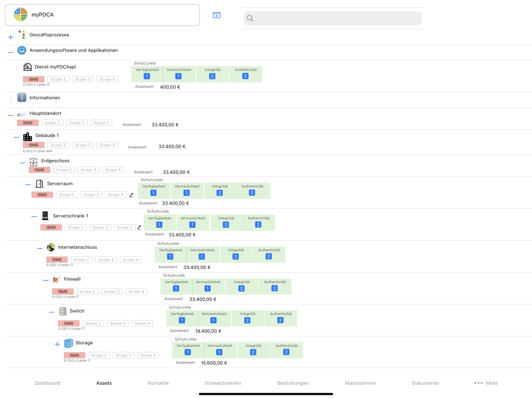Switch to Kontakte tab

tap(159, 383)
